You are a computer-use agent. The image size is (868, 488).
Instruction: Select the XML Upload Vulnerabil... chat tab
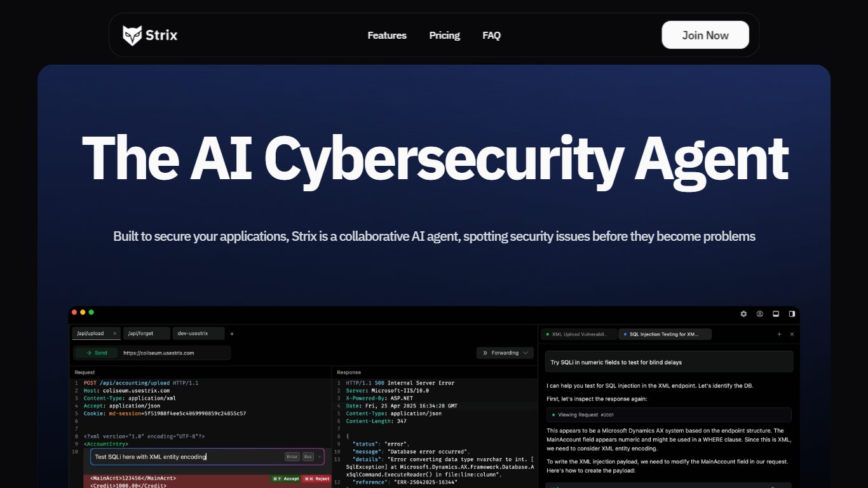(x=578, y=334)
